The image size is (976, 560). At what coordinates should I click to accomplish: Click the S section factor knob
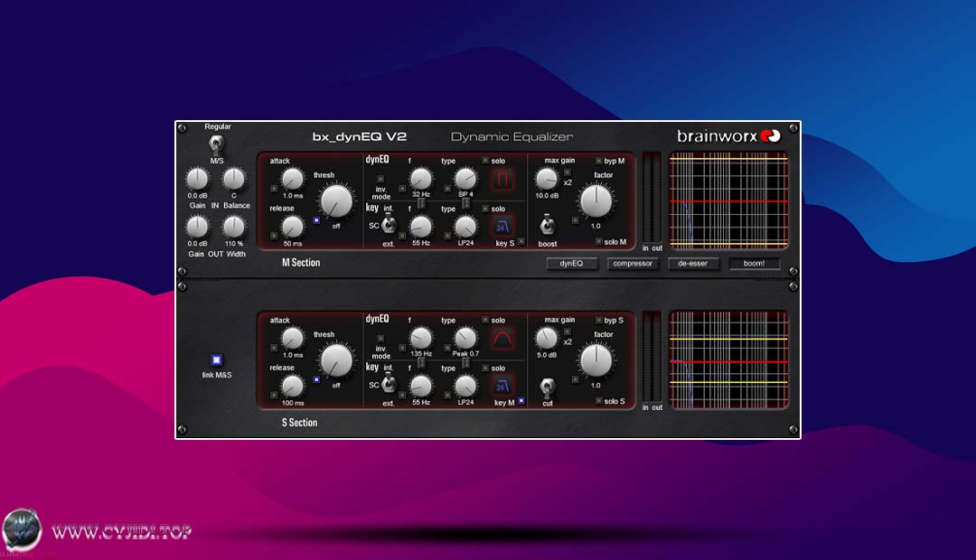coord(596,360)
